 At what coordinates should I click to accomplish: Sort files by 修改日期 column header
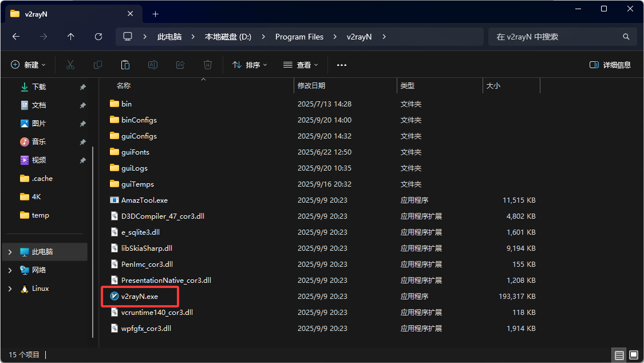pyautogui.click(x=311, y=86)
